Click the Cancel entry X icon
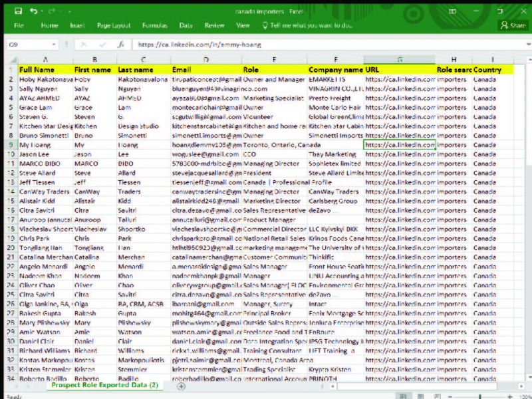Viewport: 532px width, 399px height. 84,45
